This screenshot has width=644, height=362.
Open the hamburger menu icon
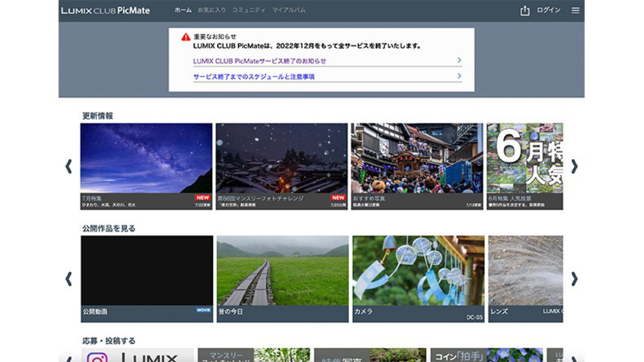(575, 11)
